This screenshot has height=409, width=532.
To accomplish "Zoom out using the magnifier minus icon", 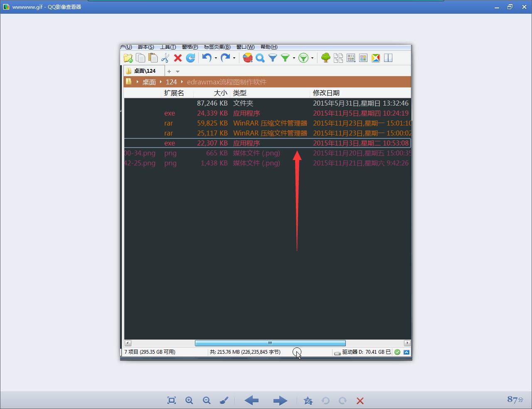I will (x=207, y=400).
